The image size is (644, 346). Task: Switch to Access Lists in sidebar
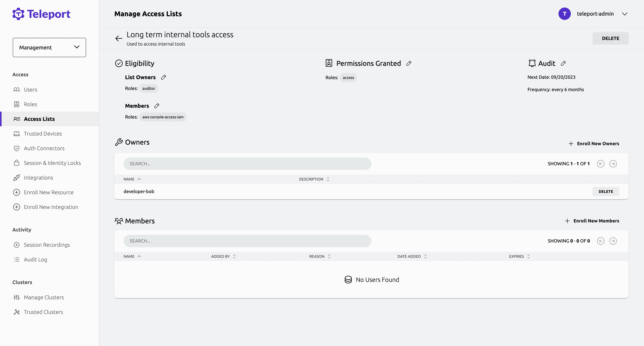(39, 119)
